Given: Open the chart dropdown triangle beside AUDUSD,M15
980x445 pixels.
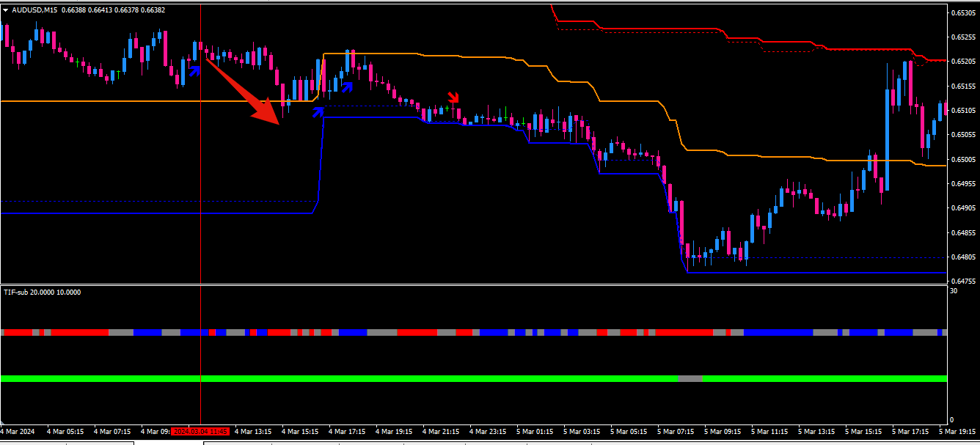Looking at the screenshot, I should pos(6,10).
